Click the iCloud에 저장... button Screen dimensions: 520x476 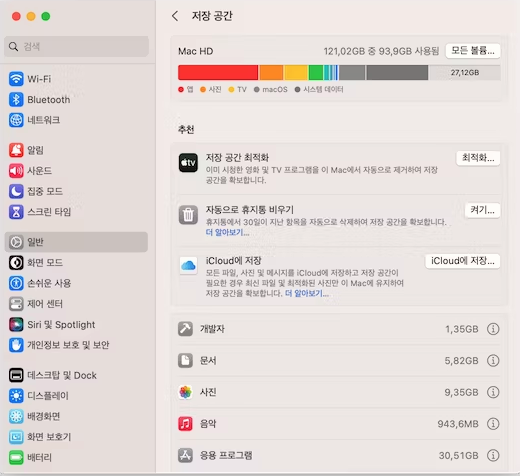tap(463, 261)
